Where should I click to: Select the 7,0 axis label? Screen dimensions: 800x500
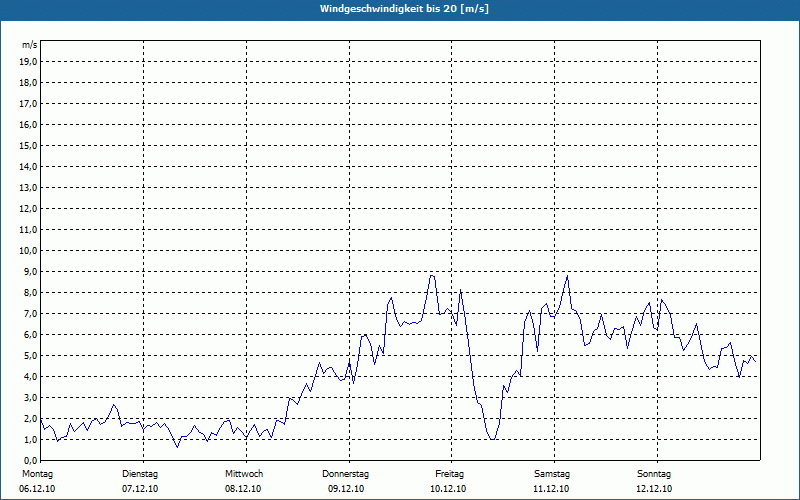pyautogui.click(x=30, y=314)
